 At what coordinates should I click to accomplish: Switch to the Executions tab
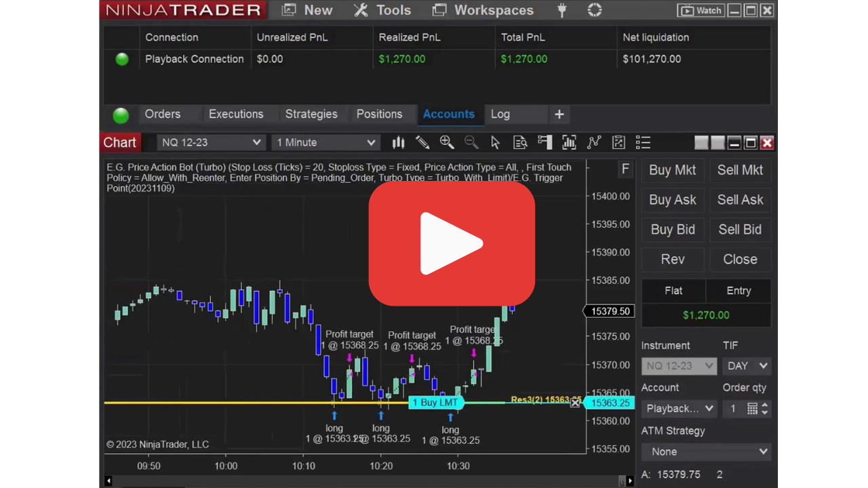236,114
